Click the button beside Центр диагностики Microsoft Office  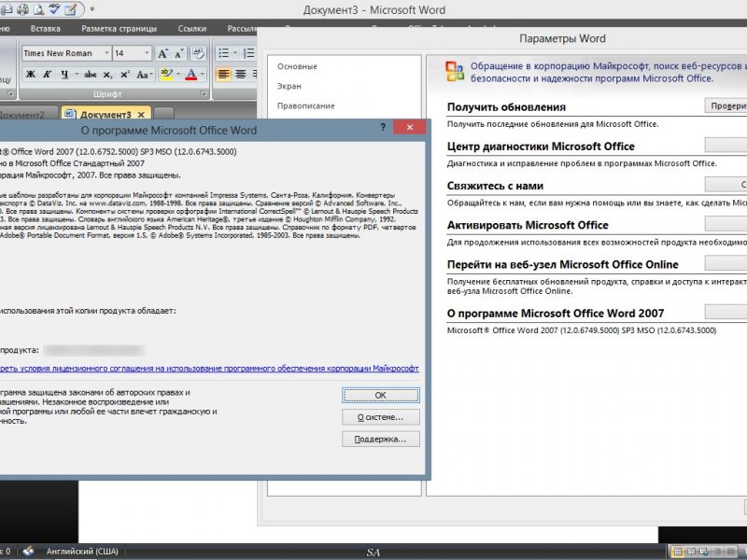pyautogui.click(x=726, y=146)
